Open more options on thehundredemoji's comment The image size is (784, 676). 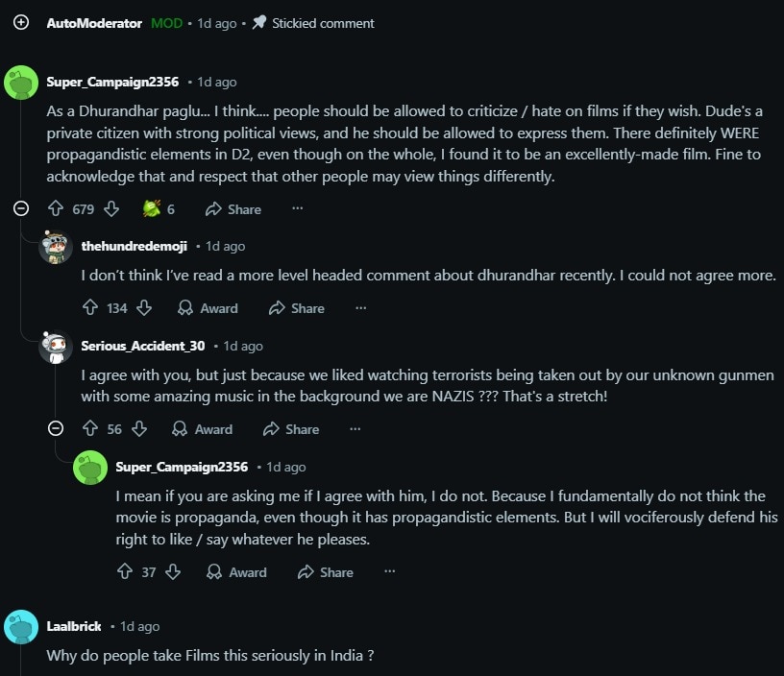point(361,307)
